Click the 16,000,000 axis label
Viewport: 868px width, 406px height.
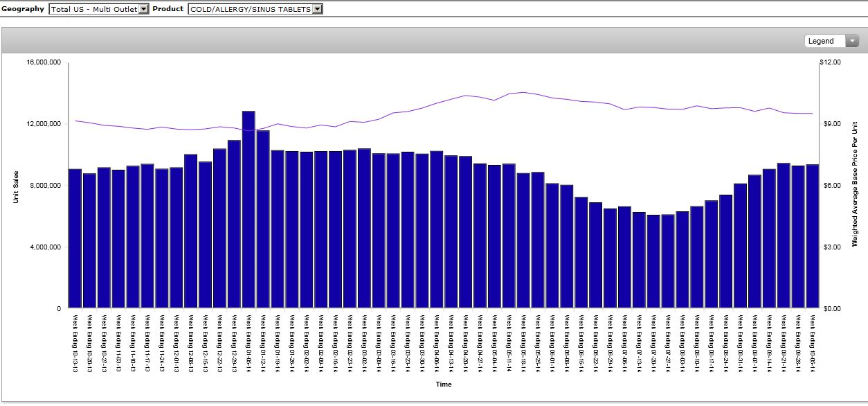(x=44, y=62)
